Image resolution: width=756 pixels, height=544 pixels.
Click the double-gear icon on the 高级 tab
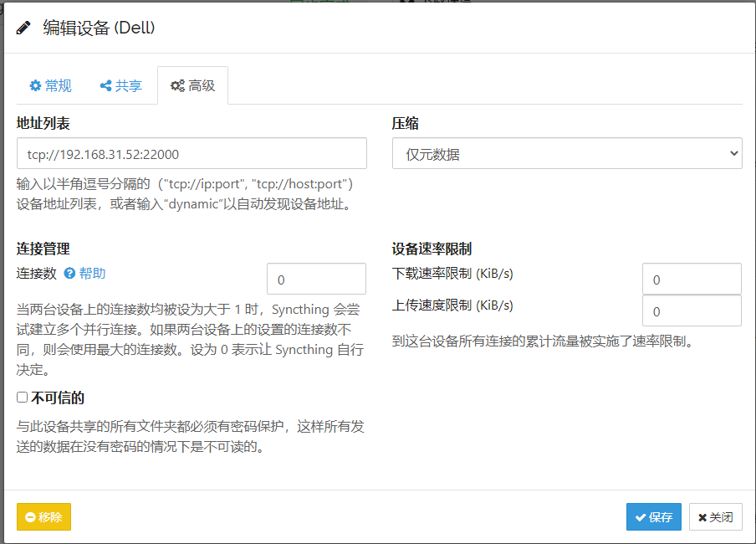point(177,86)
